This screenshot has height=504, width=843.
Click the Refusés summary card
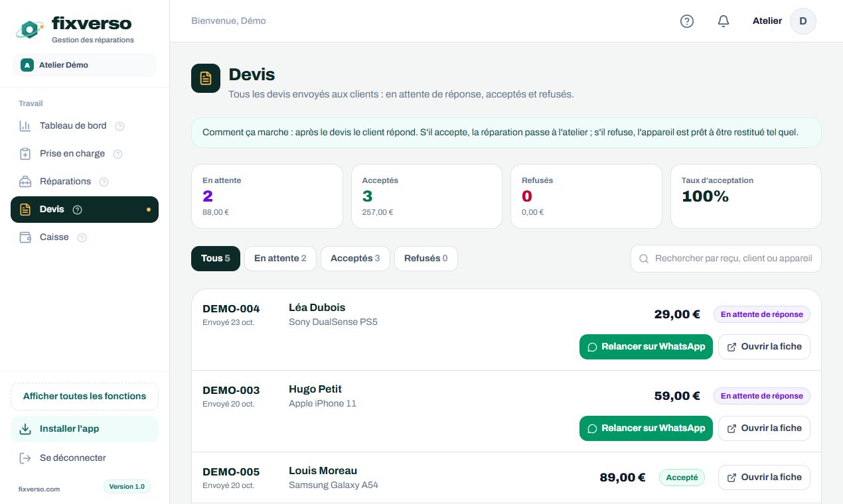click(x=587, y=196)
